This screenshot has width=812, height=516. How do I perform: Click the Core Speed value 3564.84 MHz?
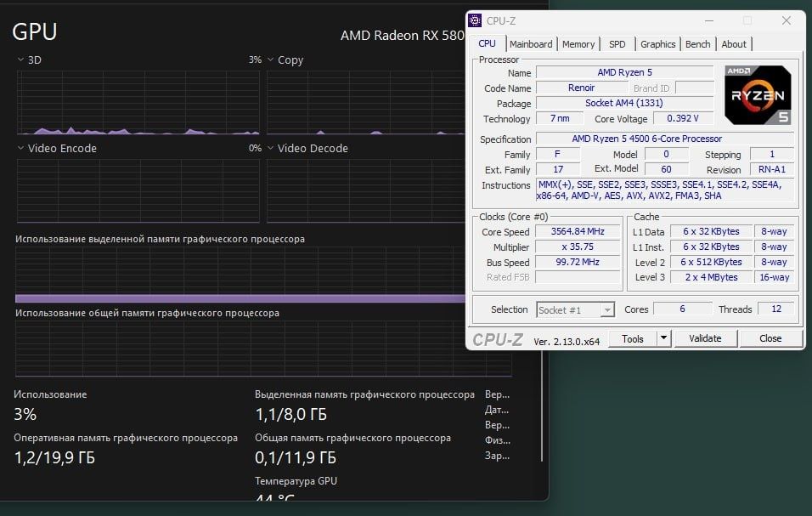[x=578, y=231]
